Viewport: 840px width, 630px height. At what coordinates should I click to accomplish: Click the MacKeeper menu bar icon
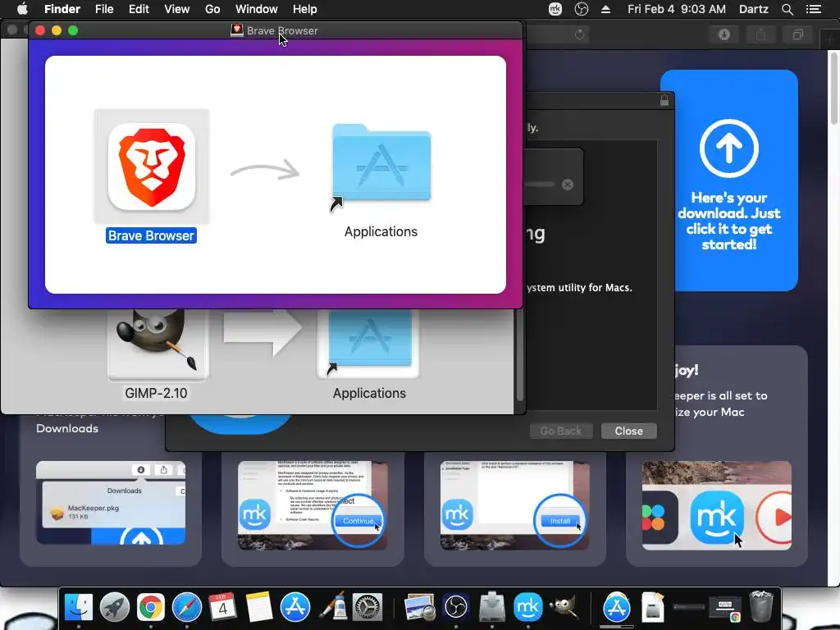point(555,9)
